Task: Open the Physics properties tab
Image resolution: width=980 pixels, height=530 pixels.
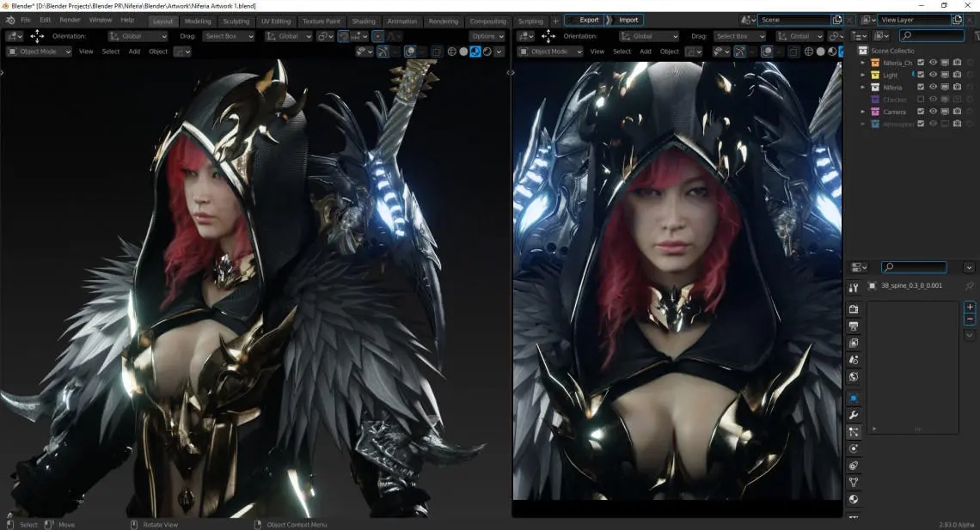Action: tap(853, 448)
